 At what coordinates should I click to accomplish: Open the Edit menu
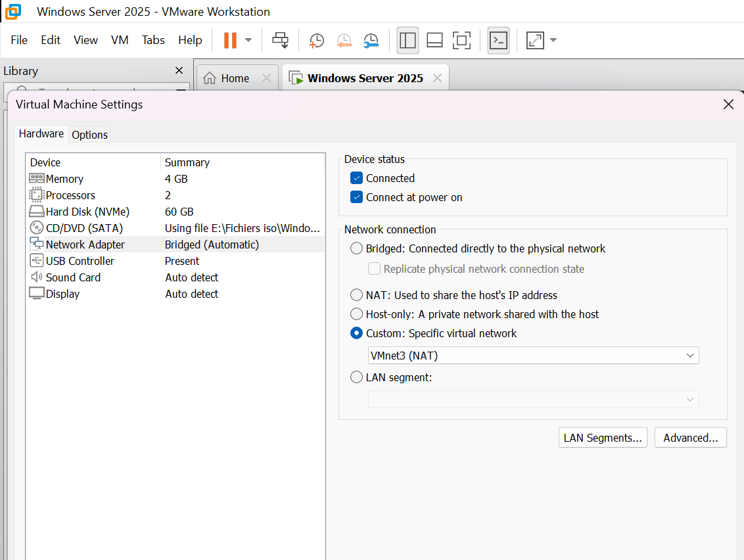(51, 40)
